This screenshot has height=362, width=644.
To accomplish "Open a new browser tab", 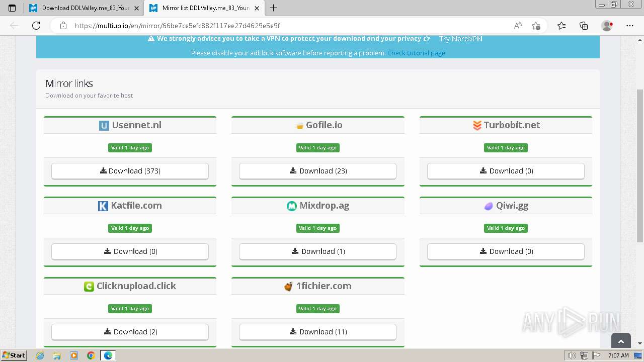I will pyautogui.click(x=274, y=8).
